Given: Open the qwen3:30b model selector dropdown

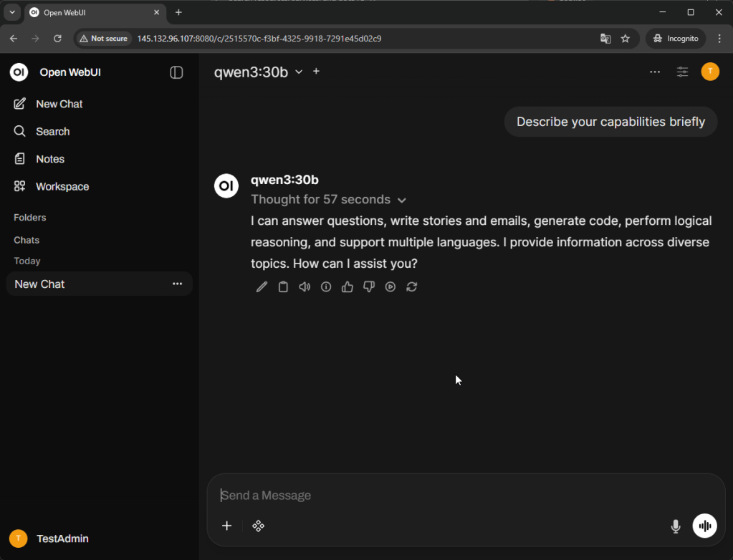Looking at the screenshot, I should (259, 72).
